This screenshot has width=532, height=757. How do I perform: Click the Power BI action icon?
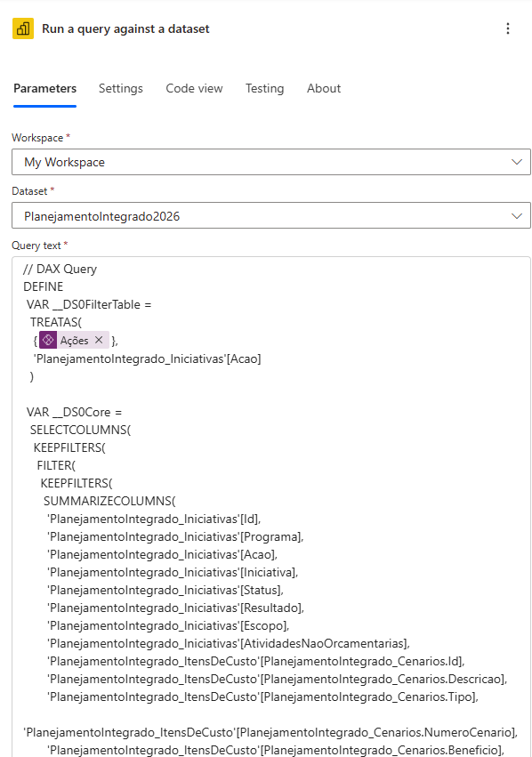point(22,28)
